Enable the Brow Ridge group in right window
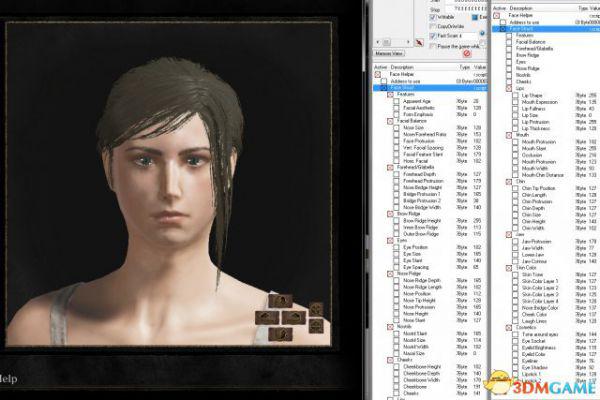Image resolution: width=600 pixels, height=400 pixels. click(509, 55)
